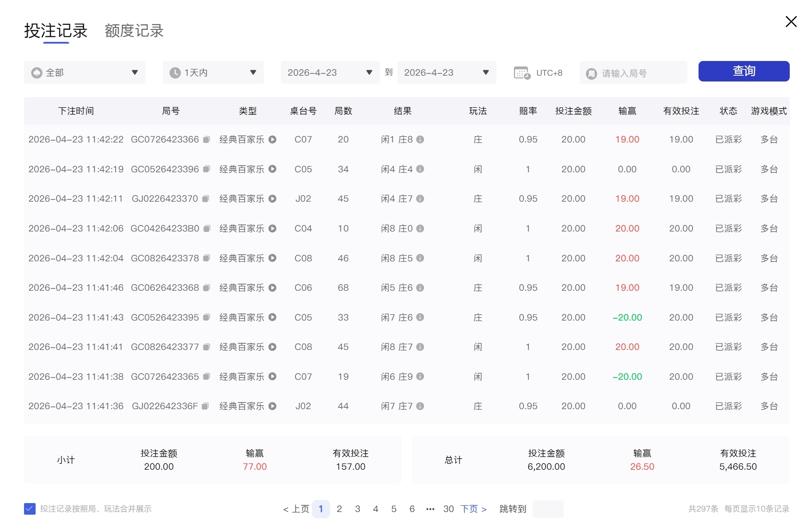Switch to the 额度记录 tab
Image resolution: width=812 pixels, height=524 pixels.
(134, 31)
